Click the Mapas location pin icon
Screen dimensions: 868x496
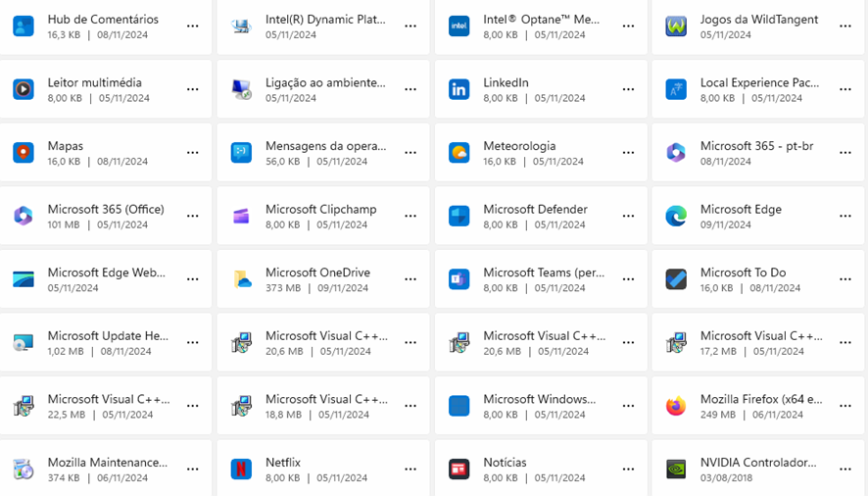tap(24, 152)
